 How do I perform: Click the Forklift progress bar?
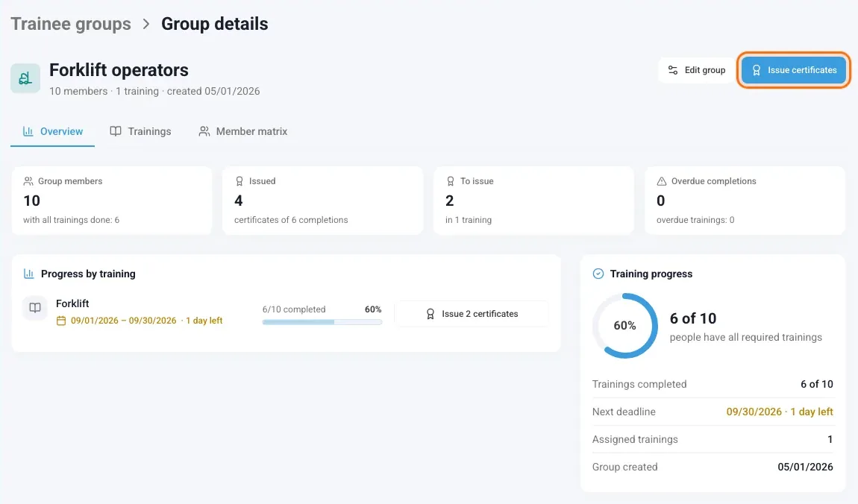tap(322, 322)
